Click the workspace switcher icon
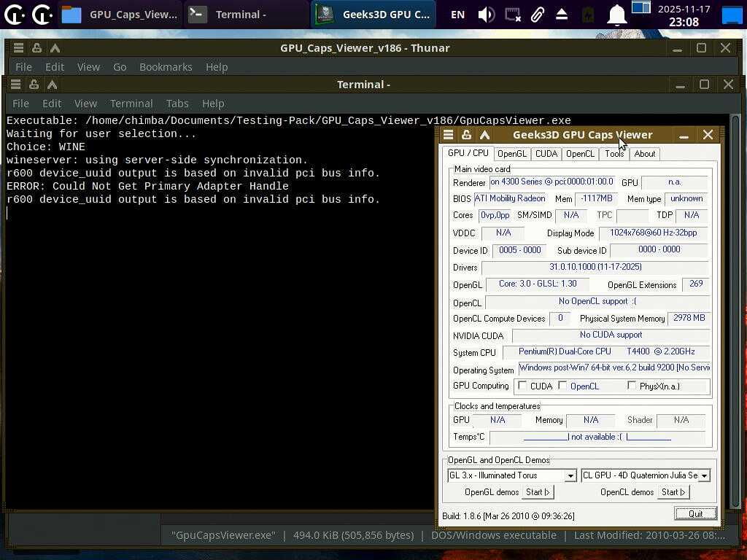Image resolution: width=747 pixels, height=560 pixels. 640,7
